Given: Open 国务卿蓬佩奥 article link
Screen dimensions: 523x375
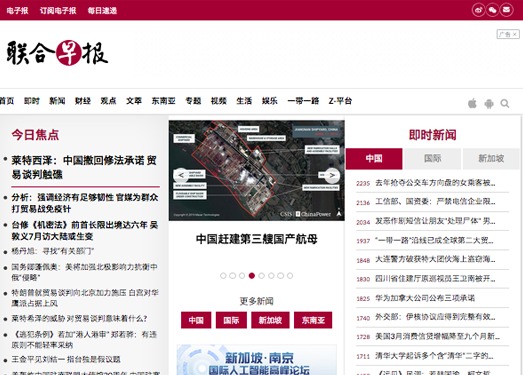Looking at the screenshot, I should [x=84, y=272].
